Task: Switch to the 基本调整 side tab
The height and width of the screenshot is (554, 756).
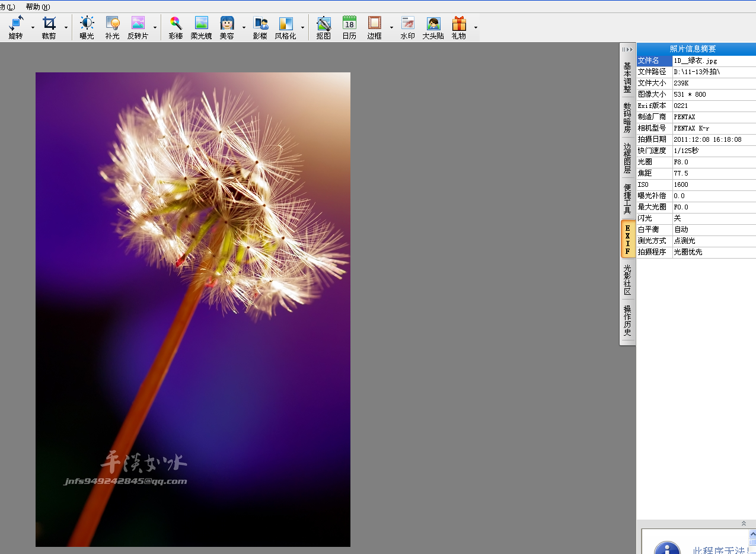Action: click(x=627, y=78)
